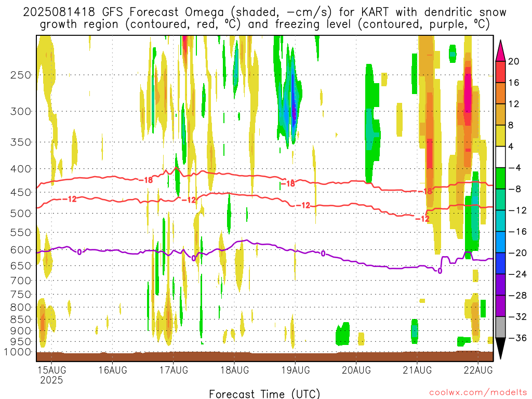The width and height of the screenshot is (532, 399).
Task: Select the 950 pressure axis label
Action: coord(21,342)
